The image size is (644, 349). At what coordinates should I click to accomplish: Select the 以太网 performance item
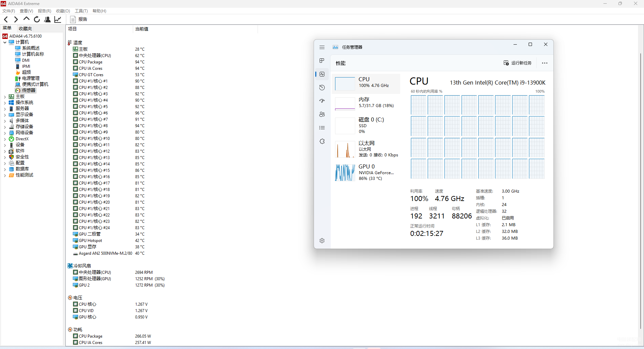[366, 149]
